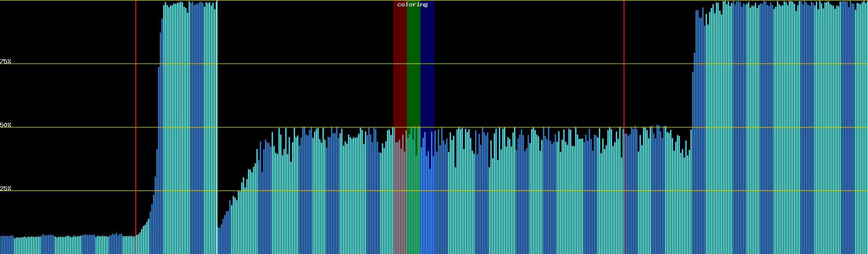Click the 25% axis label

coord(6,188)
